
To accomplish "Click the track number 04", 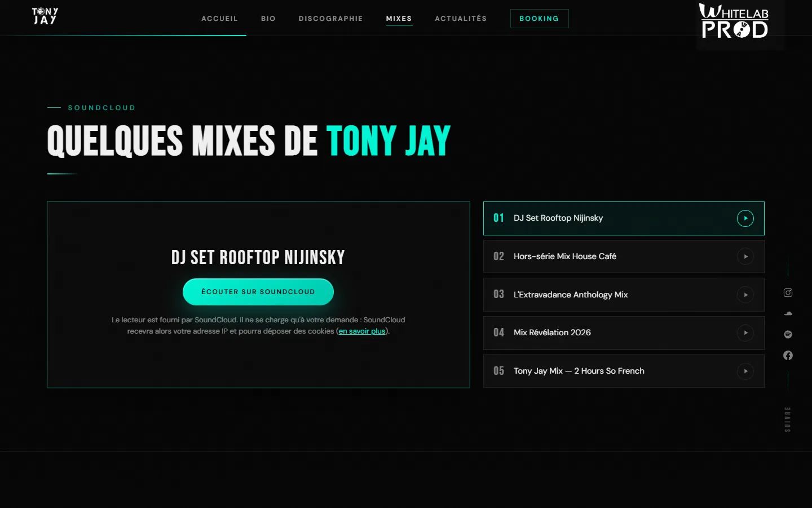I will [498, 332].
